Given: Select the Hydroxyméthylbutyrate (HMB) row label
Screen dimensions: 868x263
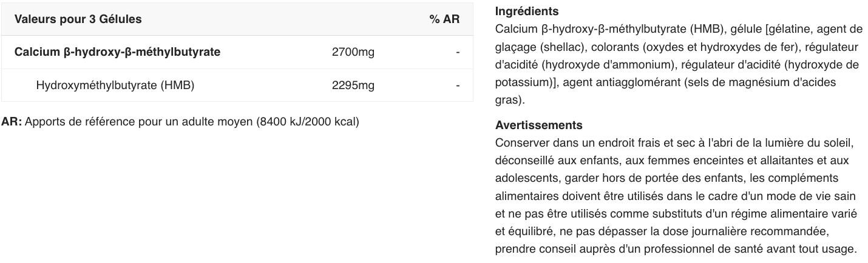Looking at the screenshot, I should pyautogui.click(x=115, y=85).
